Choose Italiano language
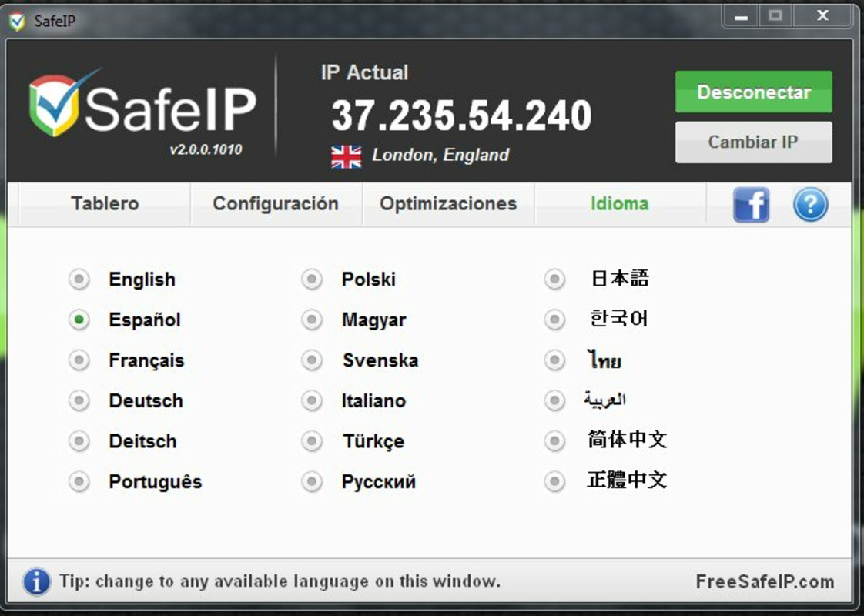 coord(312,400)
